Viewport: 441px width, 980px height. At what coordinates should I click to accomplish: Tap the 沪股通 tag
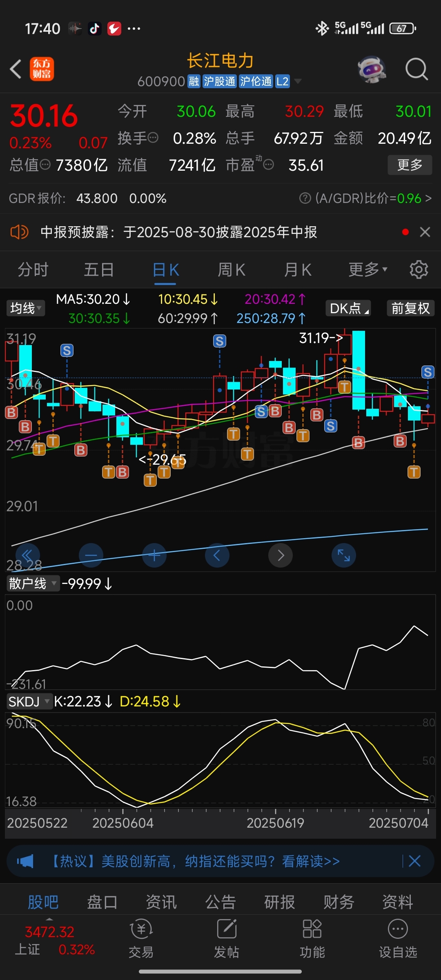point(219,81)
